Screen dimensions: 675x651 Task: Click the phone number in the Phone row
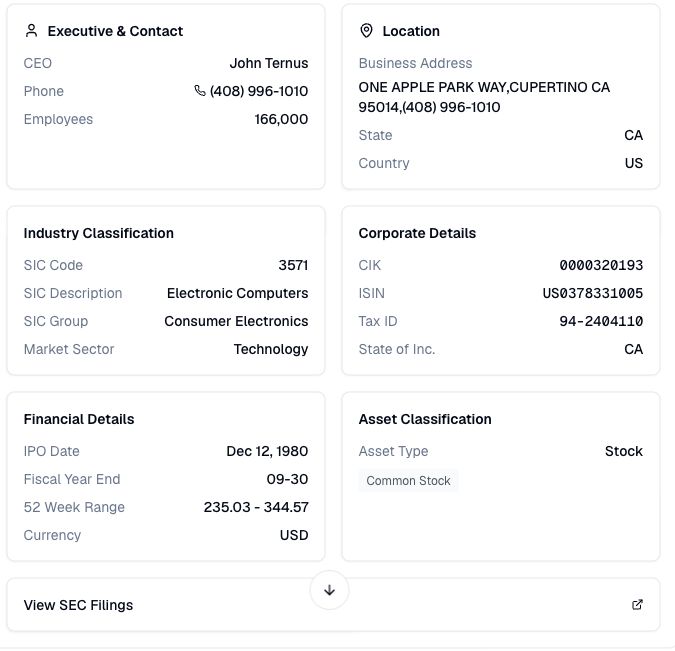click(x=259, y=91)
